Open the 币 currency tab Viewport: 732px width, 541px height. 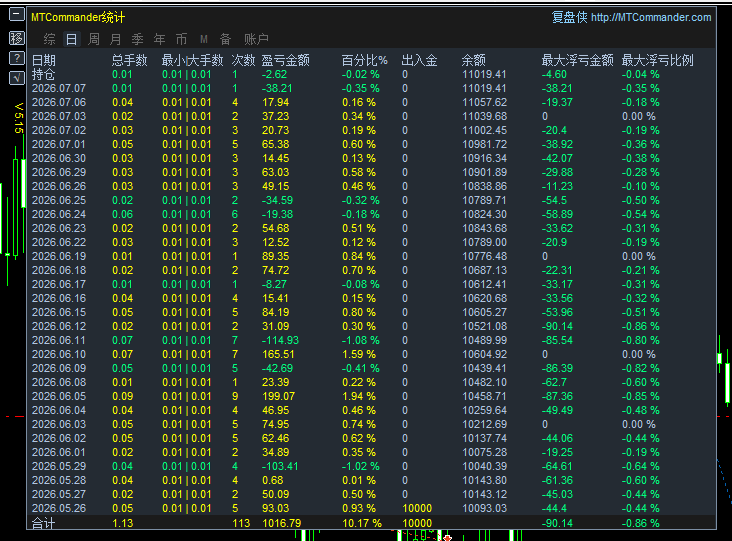point(181,39)
